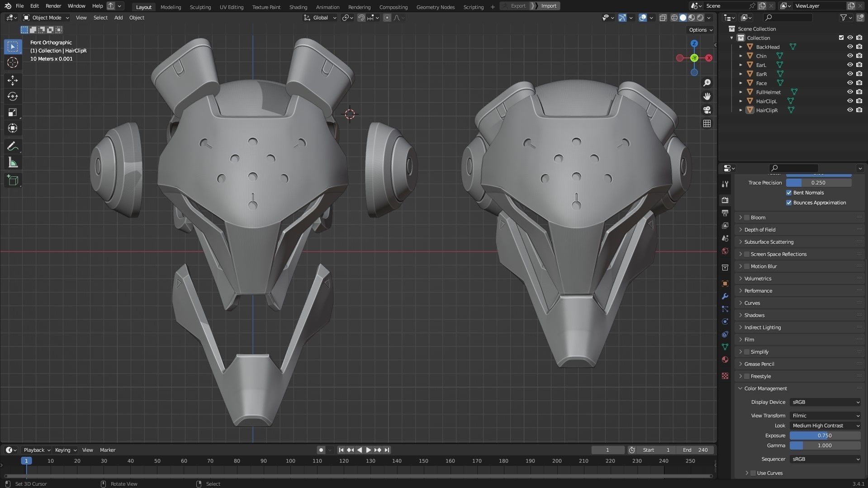Open the Render menu
Image resolution: width=868 pixels, height=488 pixels.
click(53, 6)
